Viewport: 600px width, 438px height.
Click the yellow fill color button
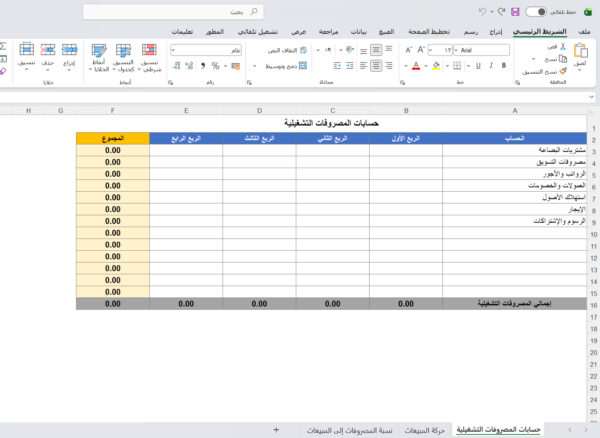click(x=436, y=66)
